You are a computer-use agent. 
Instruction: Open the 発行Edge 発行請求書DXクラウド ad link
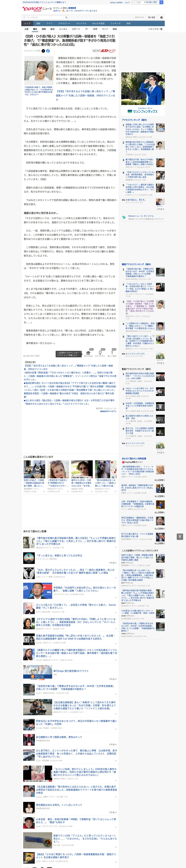point(71,671)
